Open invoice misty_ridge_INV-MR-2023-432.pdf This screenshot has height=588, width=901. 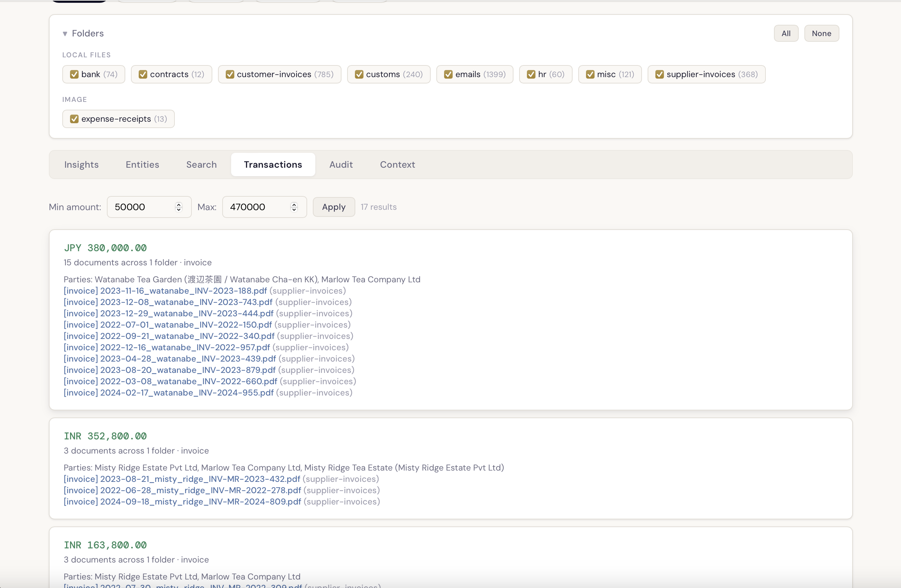pyautogui.click(x=182, y=479)
